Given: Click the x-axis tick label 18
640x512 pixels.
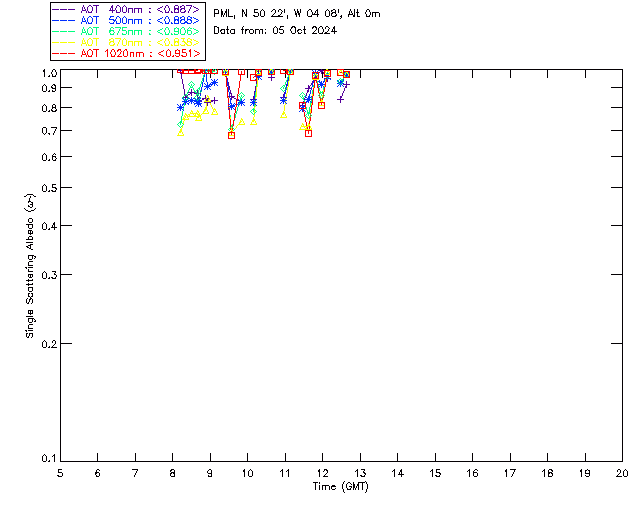Looking at the screenshot, I should tap(547, 473).
